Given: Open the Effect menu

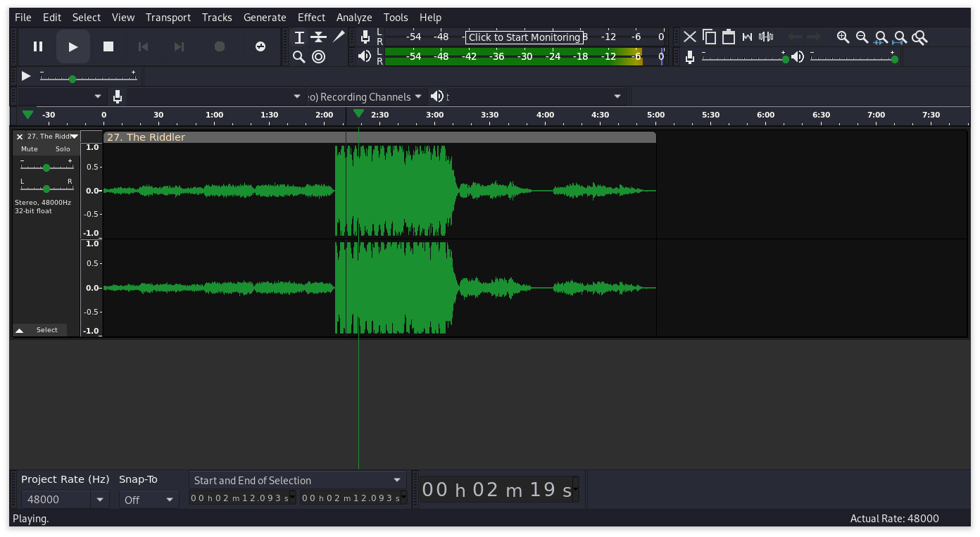Looking at the screenshot, I should point(311,17).
